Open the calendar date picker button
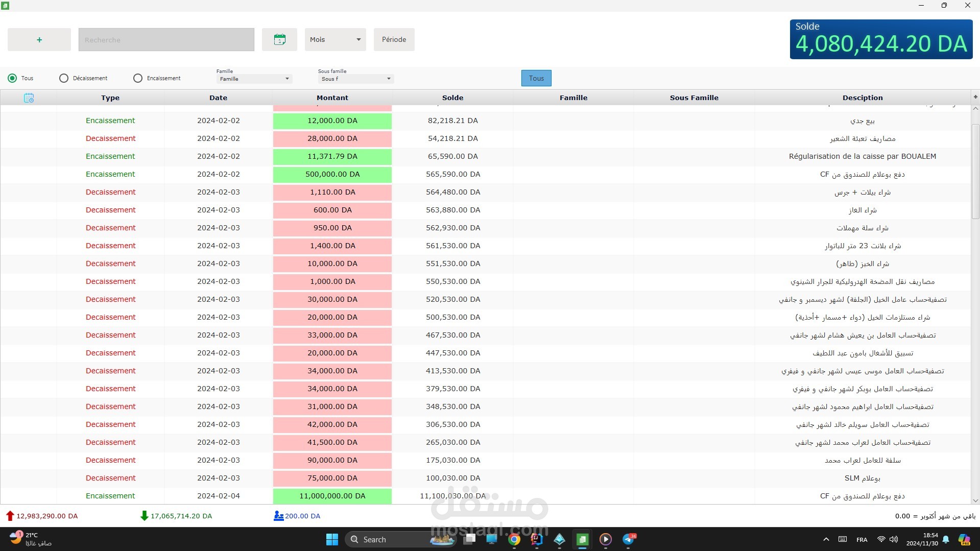The image size is (980, 551). pyautogui.click(x=279, y=40)
